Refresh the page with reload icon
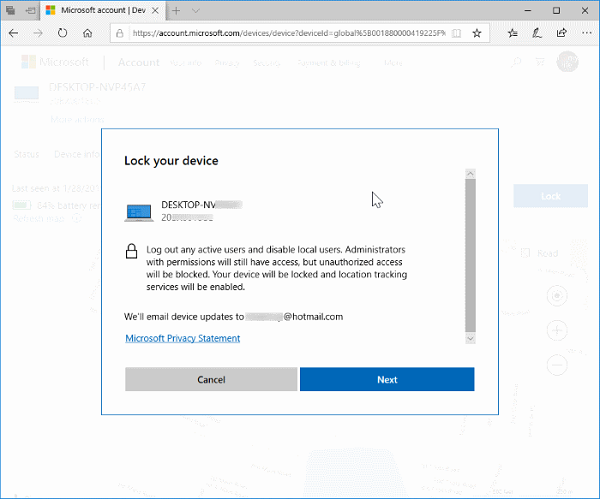 pyautogui.click(x=62, y=33)
